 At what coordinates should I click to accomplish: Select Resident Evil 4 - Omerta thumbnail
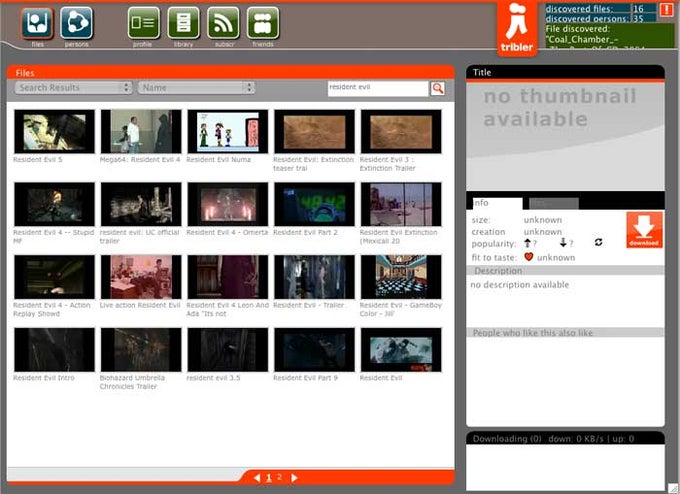(x=228, y=204)
